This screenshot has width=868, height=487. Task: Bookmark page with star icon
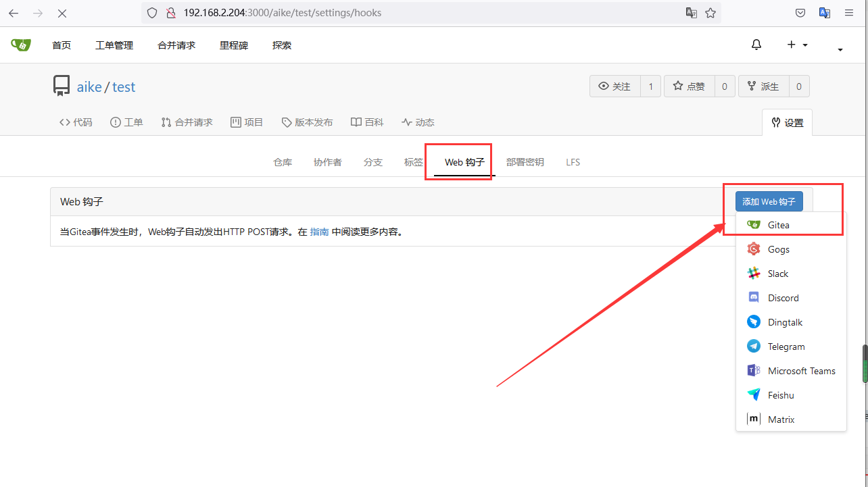coord(710,13)
